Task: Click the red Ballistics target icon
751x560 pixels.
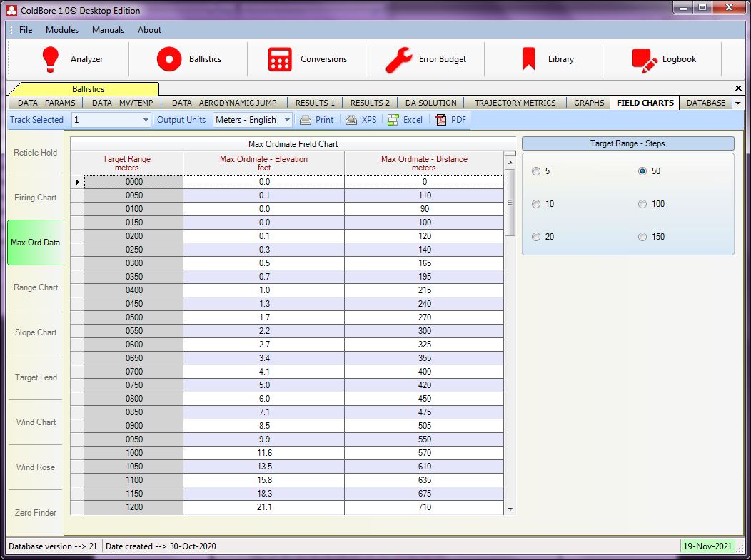Action: pos(169,59)
